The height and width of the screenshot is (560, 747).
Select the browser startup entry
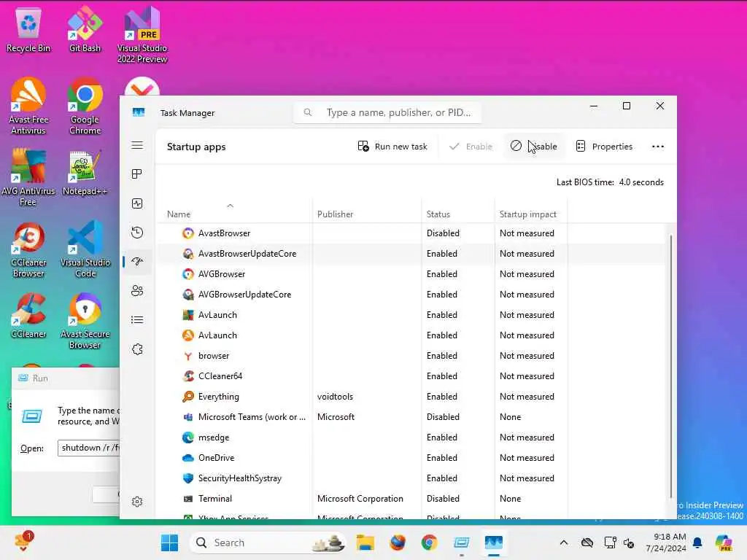coord(412,356)
